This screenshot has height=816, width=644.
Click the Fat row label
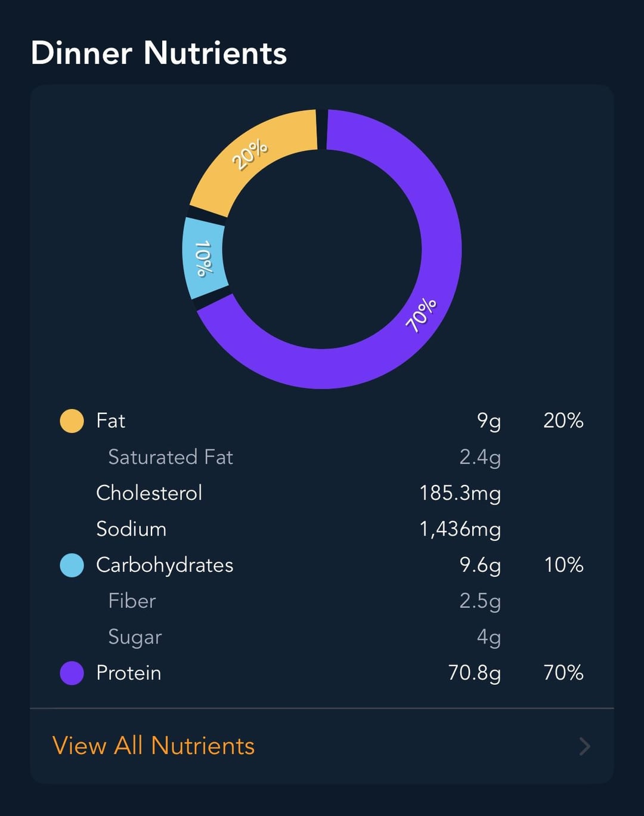111,421
